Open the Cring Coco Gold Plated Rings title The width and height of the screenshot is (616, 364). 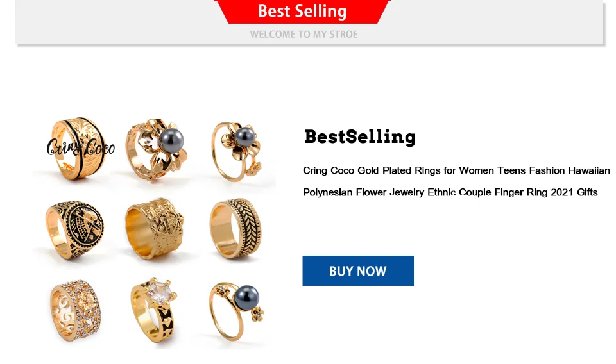click(456, 170)
